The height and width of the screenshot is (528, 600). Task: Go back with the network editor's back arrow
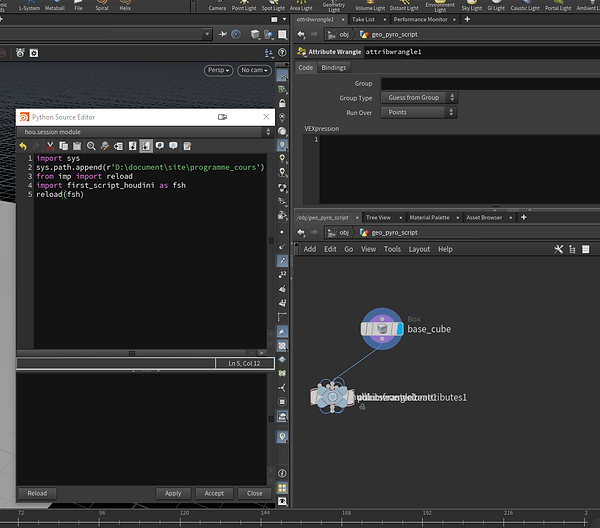[x=301, y=233]
